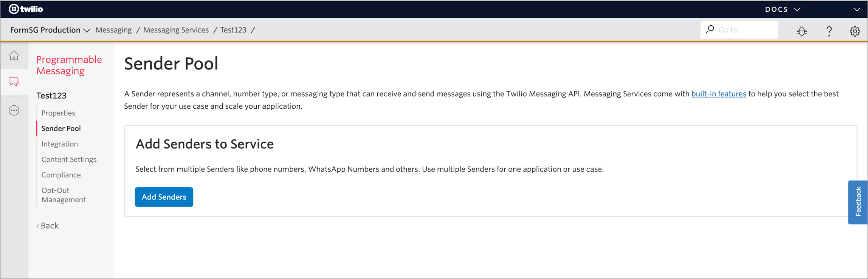Click the Add Senders to Service heading

205,144
